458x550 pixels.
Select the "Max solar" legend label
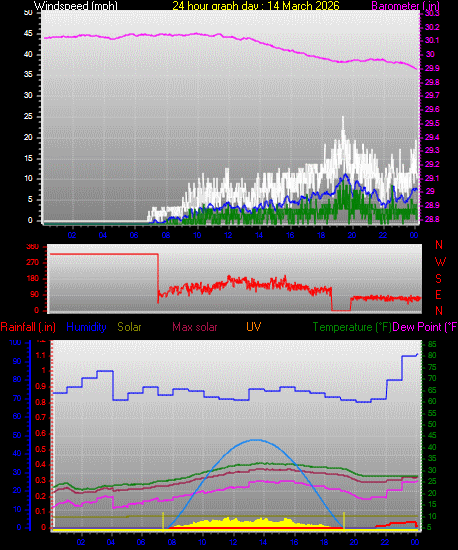point(195,327)
